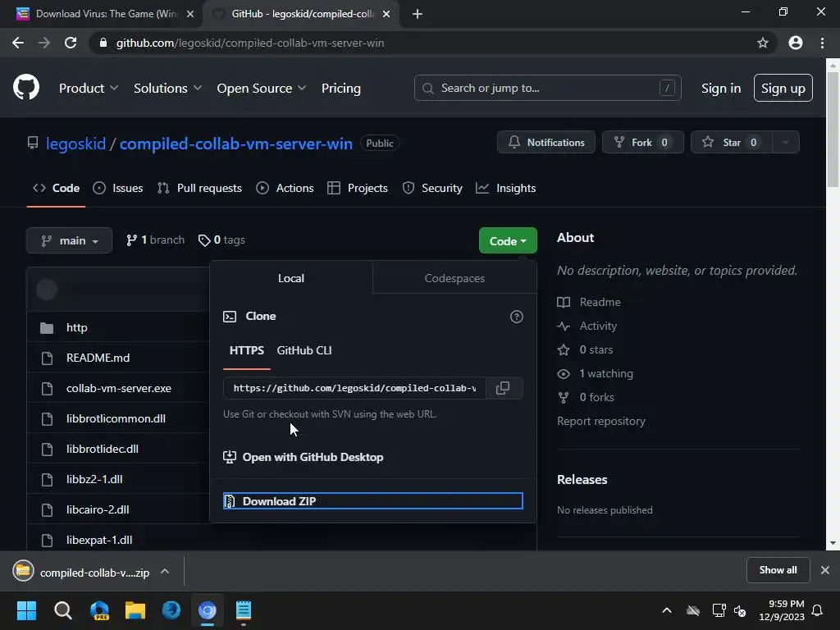Expand the Product menu
Screen dimensions: 840x630
pos(89,89)
